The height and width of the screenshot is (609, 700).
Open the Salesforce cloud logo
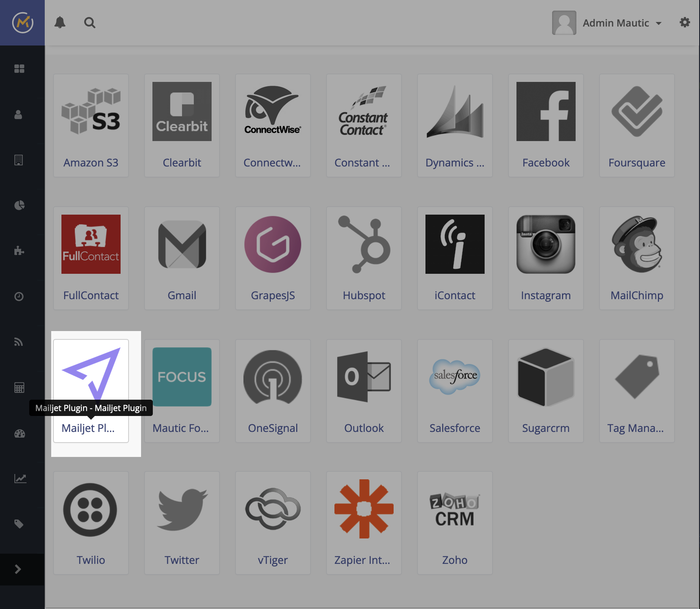455,377
